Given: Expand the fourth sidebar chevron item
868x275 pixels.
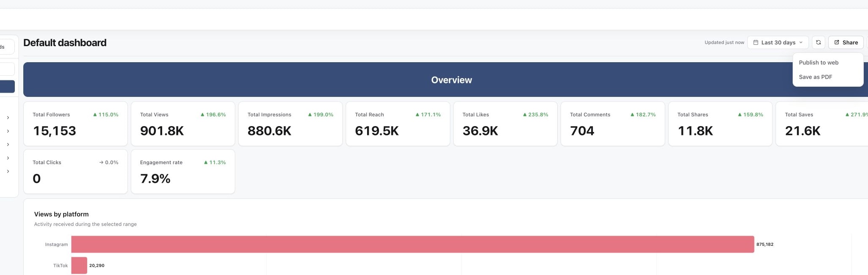Looking at the screenshot, I should tap(8, 158).
